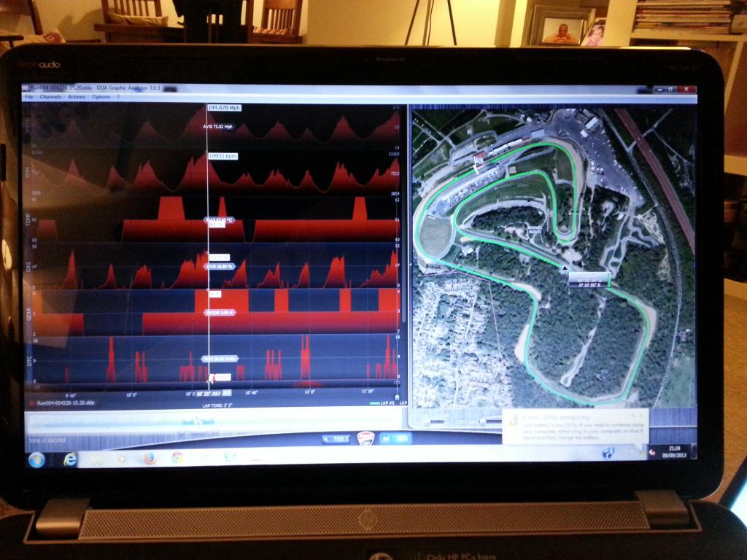The height and width of the screenshot is (560, 747).
Task: Open Chrome from the taskbar
Action: point(177,458)
